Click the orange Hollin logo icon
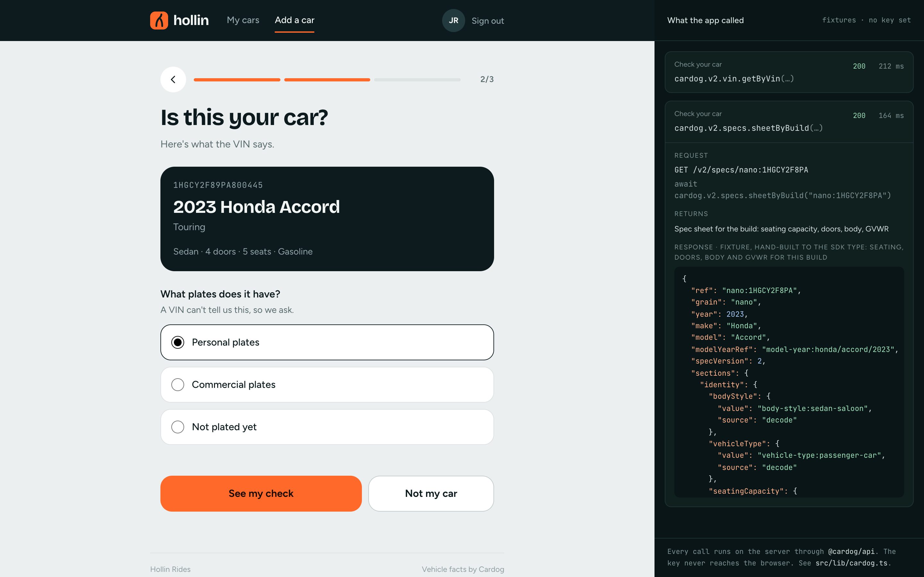 tap(159, 20)
